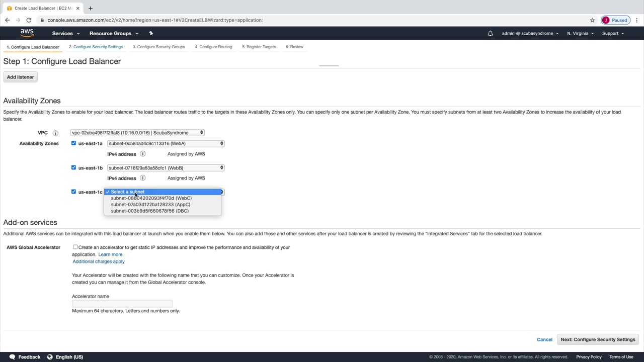644x362 pixels.
Task: Open the admin @ scubasyndrome account menu
Action: [x=530, y=34]
